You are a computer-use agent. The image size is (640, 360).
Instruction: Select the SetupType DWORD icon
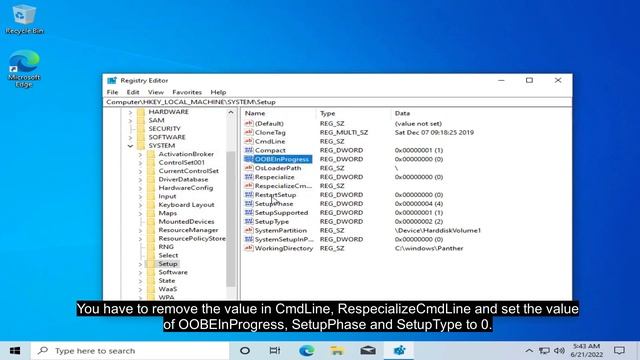click(249, 221)
